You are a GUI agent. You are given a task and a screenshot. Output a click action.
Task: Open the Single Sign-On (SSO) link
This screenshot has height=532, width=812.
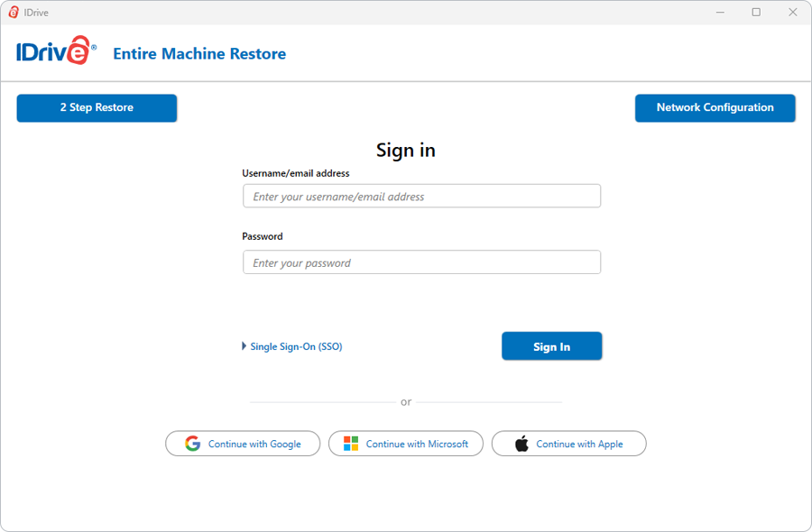pos(296,347)
